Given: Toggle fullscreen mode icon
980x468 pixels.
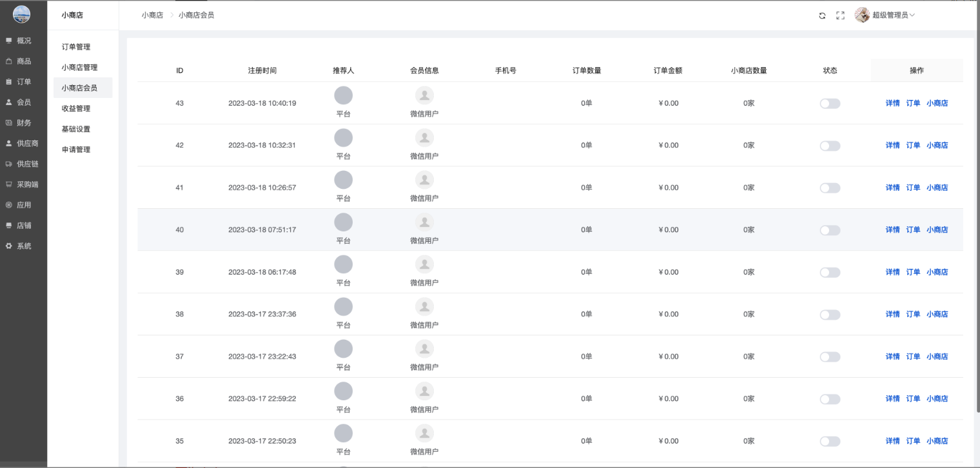Looking at the screenshot, I should [840, 15].
